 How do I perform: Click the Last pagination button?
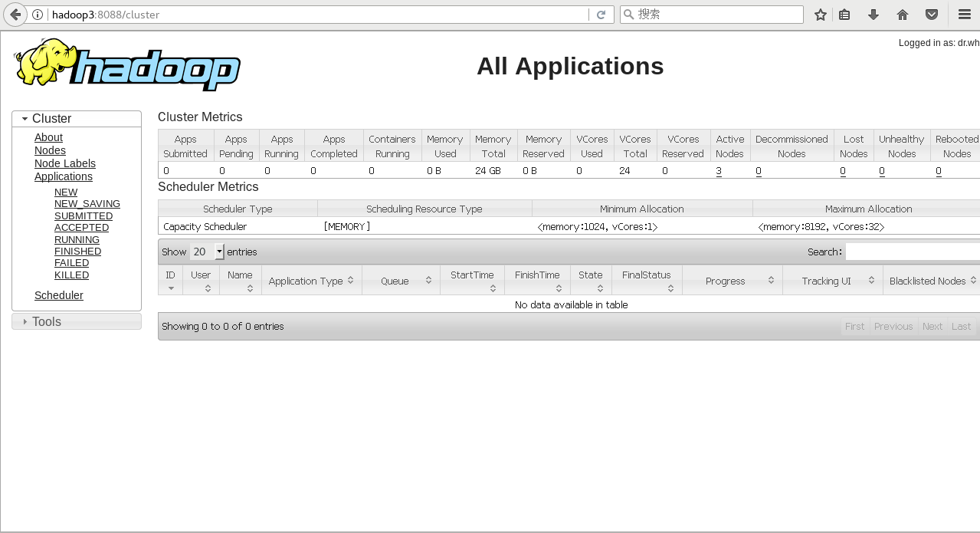coord(961,327)
